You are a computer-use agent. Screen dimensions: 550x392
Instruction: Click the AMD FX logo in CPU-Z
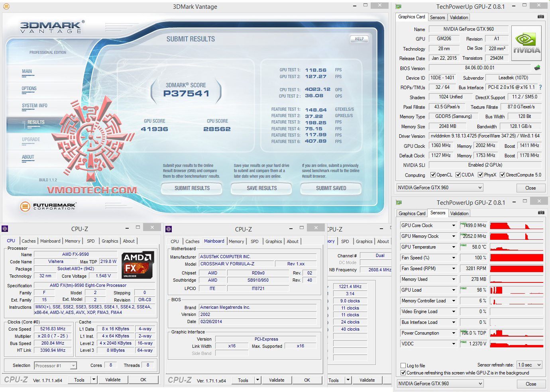click(x=138, y=265)
